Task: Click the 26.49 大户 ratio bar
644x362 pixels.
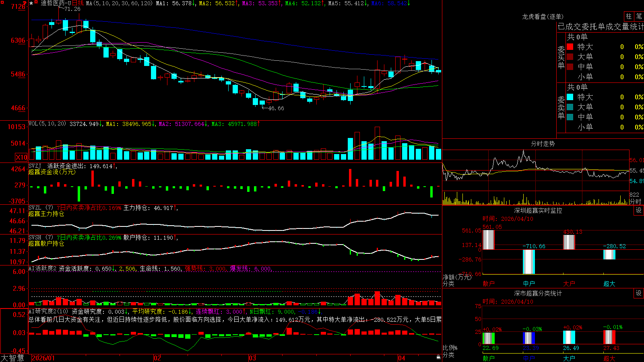Action: (x=569, y=337)
